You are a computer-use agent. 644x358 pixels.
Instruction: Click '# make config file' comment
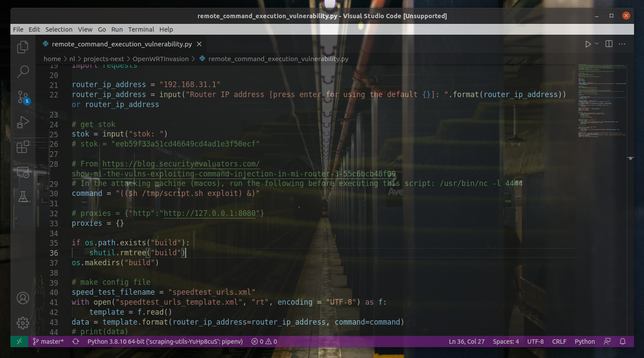111,282
